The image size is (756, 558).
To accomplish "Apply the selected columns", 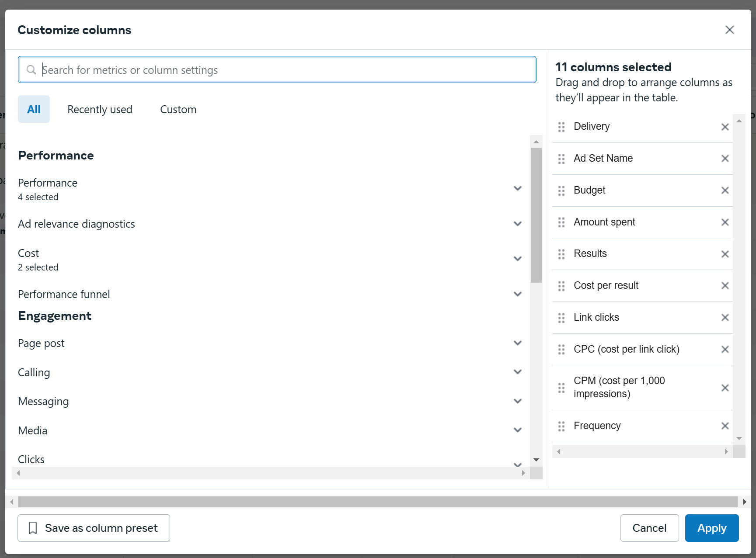I will [712, 528].
